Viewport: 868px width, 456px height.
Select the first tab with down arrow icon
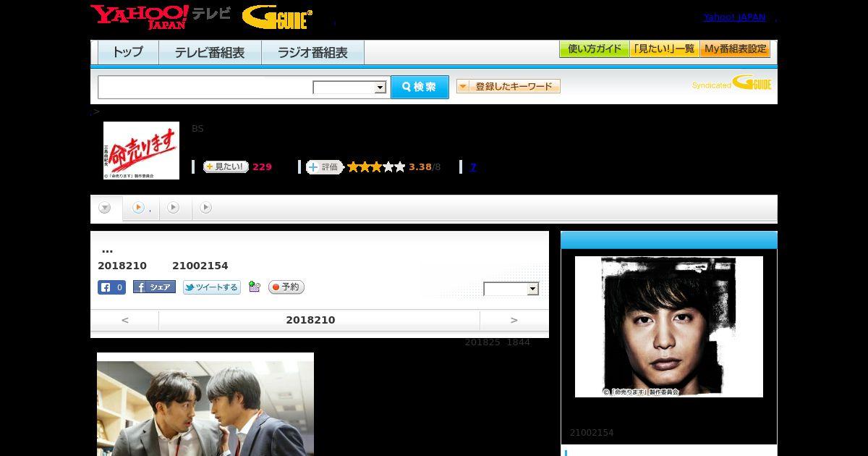[106, 208]
